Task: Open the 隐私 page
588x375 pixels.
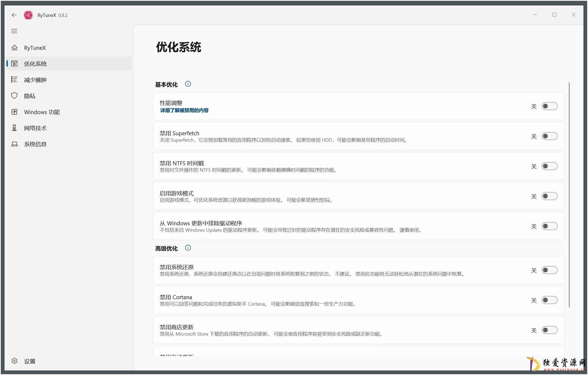Action: click(69, 96)
